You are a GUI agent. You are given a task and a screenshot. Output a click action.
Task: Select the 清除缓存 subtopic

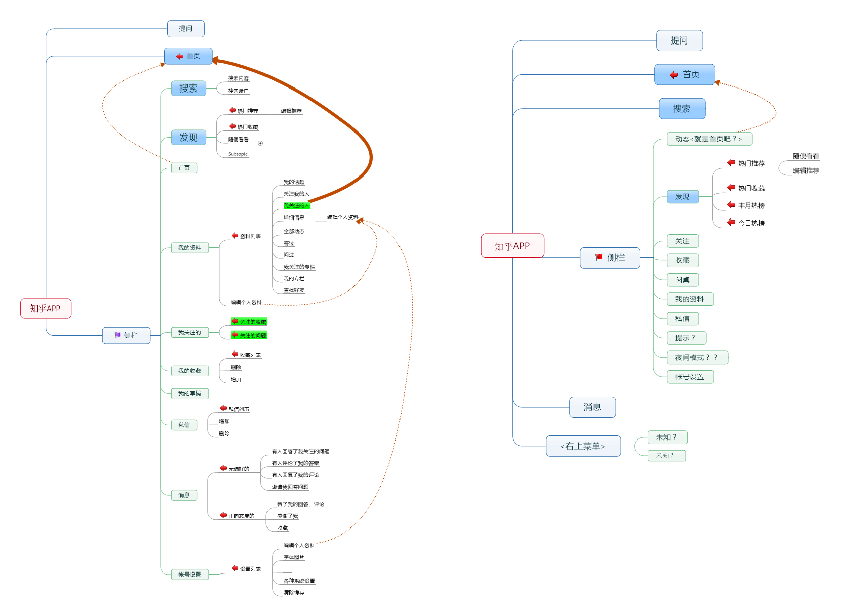click(x=294, y=593)
